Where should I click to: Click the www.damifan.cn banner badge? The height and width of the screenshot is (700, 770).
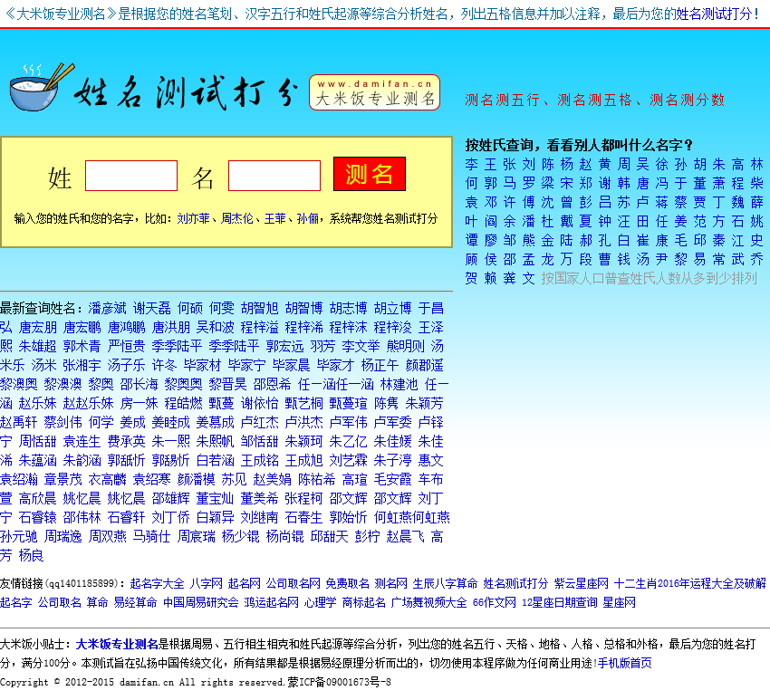tap(374, 92)
